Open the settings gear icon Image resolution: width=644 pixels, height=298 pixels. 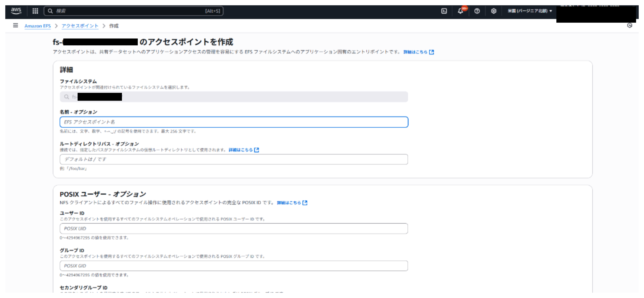pos(494,11)
